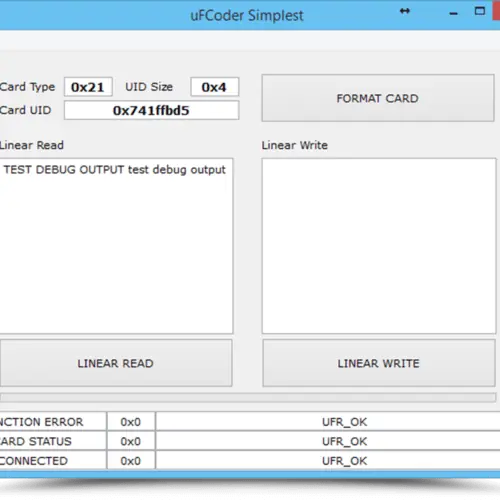Focus the Linear Read text area
The height and width of the screenshot is (500, 500).
tap(116, 246)
